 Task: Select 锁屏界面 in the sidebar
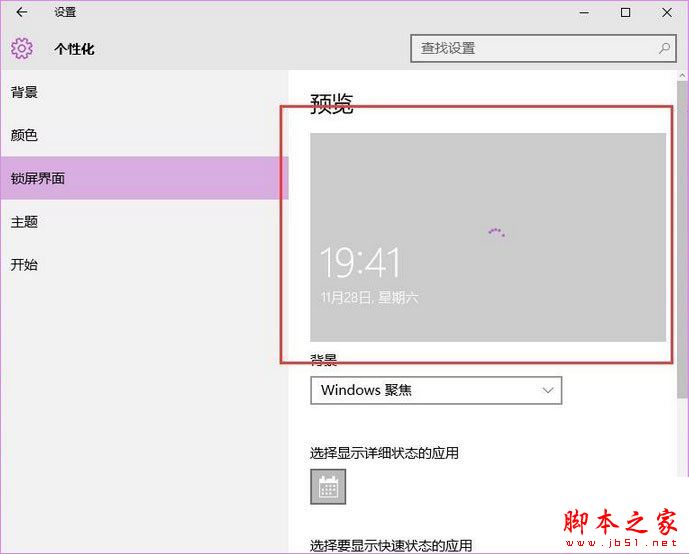pos(38,178)
